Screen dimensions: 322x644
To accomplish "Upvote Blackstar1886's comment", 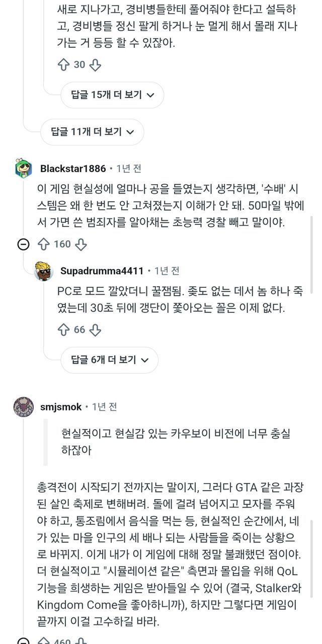I will (x=43, y=244).
